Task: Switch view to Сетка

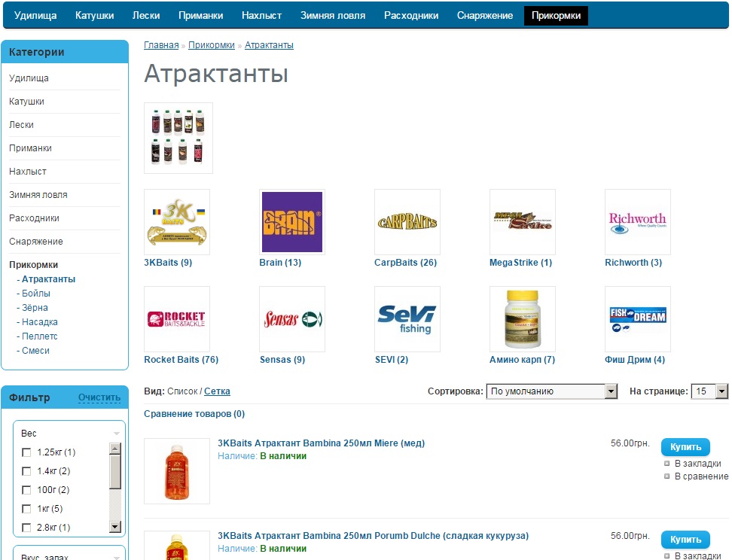Action: tap(217, 391)
